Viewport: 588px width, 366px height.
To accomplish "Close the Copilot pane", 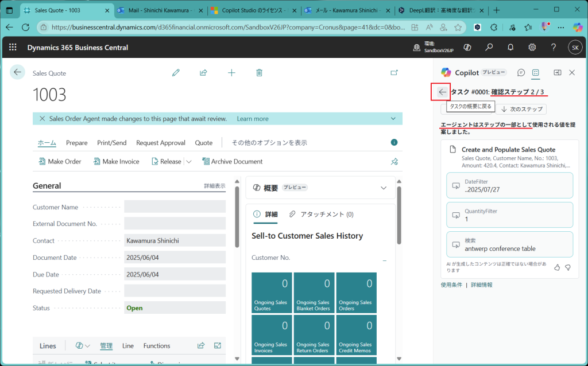I will point(572,73).
